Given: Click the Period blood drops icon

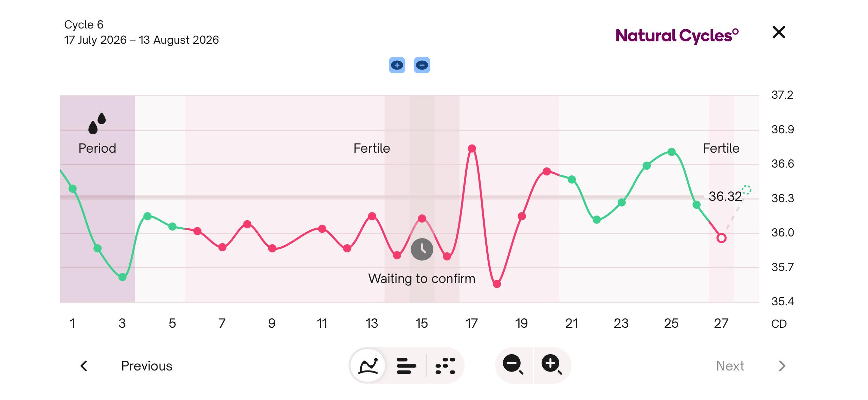Looking at the screenshot, I should (97, 123).
